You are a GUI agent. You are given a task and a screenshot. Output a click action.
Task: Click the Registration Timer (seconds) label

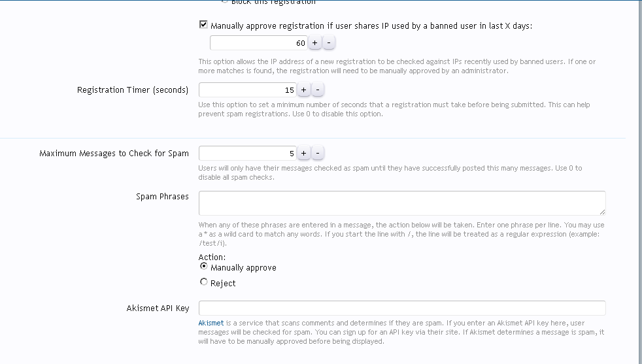[133, 90]
